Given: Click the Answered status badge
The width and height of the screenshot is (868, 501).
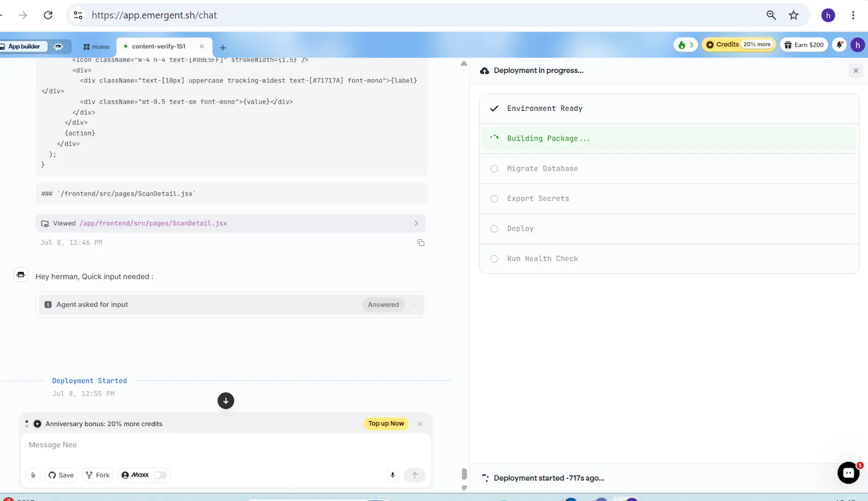Looking at the screenshot, I should (x=383, y=305).
